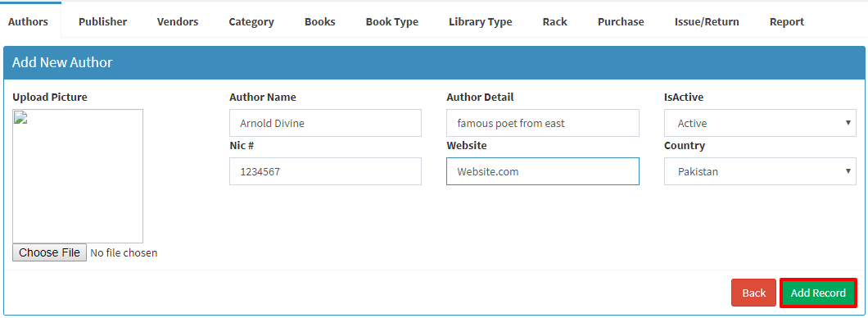Go to the Purchase tab
The height and width of the screenshot is (318, 868).
(x=621, y=21)
